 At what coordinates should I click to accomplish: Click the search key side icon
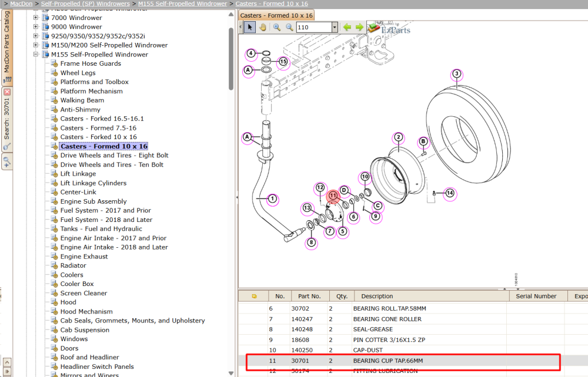(x=7, y=147)
